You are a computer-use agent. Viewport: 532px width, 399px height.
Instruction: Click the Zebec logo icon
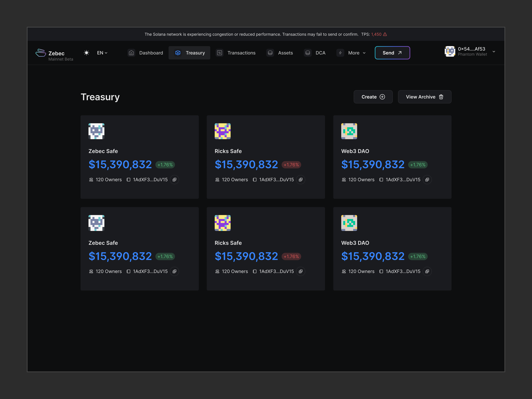pos(41,53)
